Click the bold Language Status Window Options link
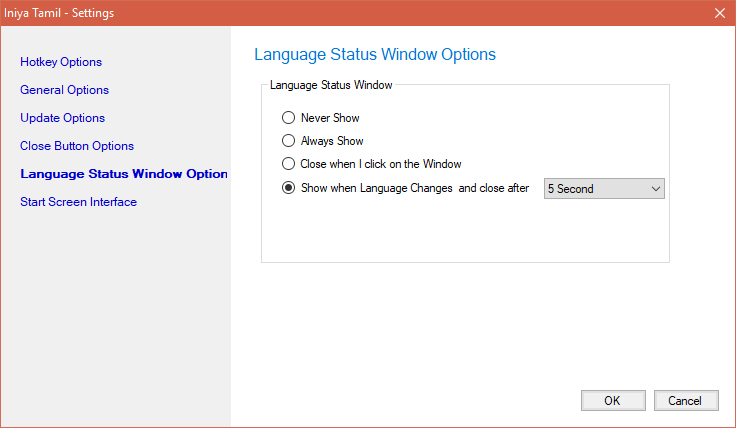This screenshot has height=428, width=736. [x=124, y=174]
